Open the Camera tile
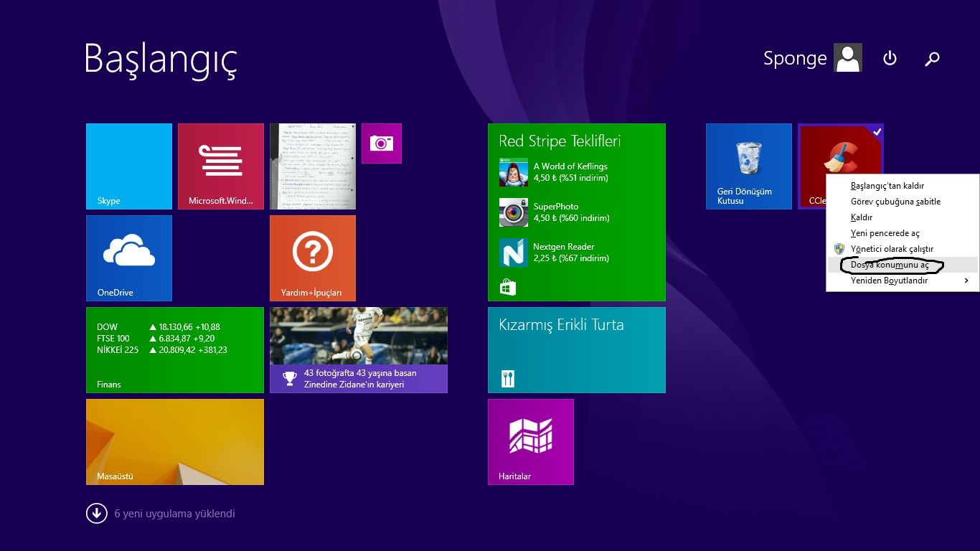Screen dimensions: 980x551 382,143
